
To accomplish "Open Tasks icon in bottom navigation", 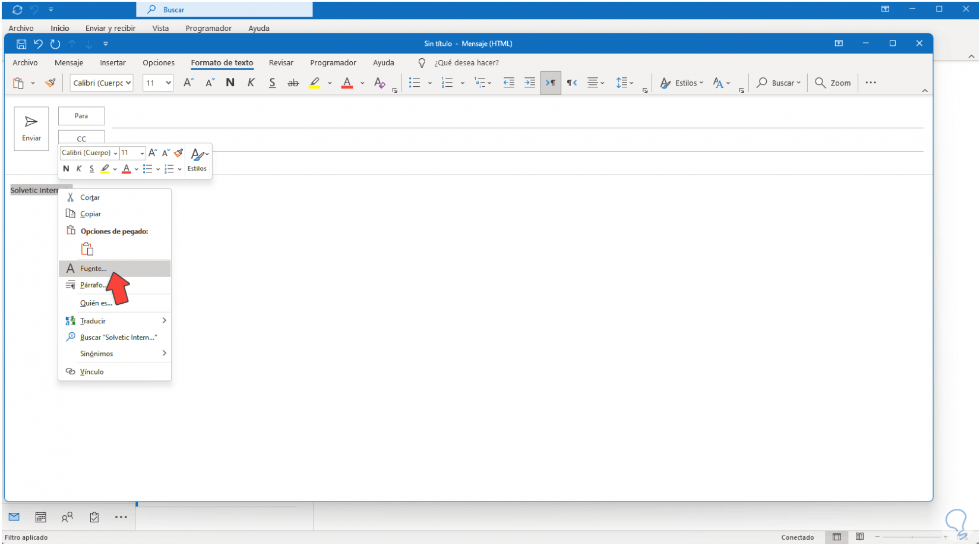I will tap(94, 517).
